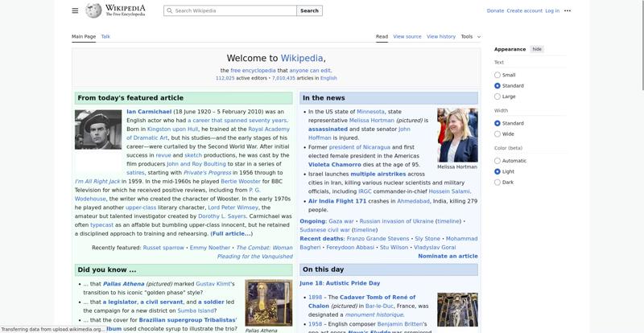The image size is (644, 333).
Task: Choose Light color mode
Action: coord(497,171)
